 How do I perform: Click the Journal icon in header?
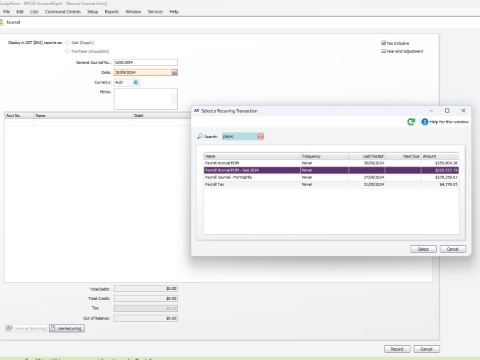click(x=1, y=22)
